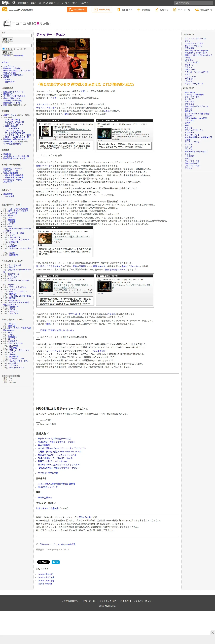Click the @WIKI logo in top bar
The image size is (215, 644).
point(9,3)
